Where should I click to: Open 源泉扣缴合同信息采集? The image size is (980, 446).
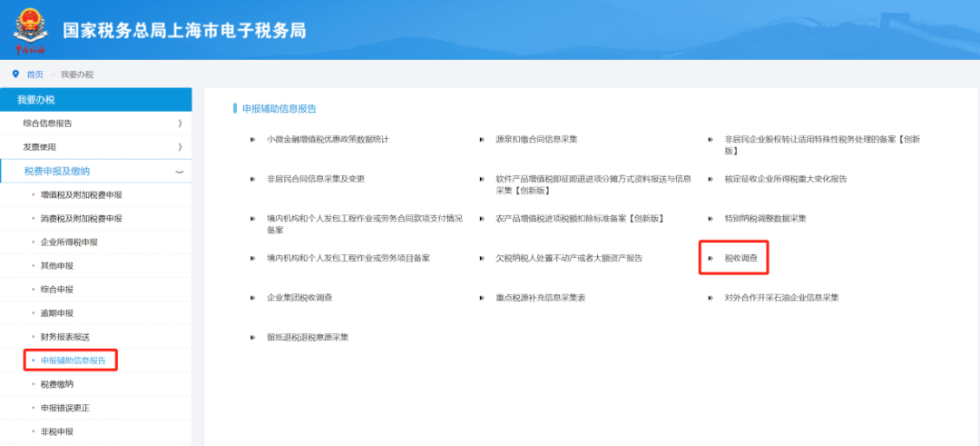coord(536,139)
